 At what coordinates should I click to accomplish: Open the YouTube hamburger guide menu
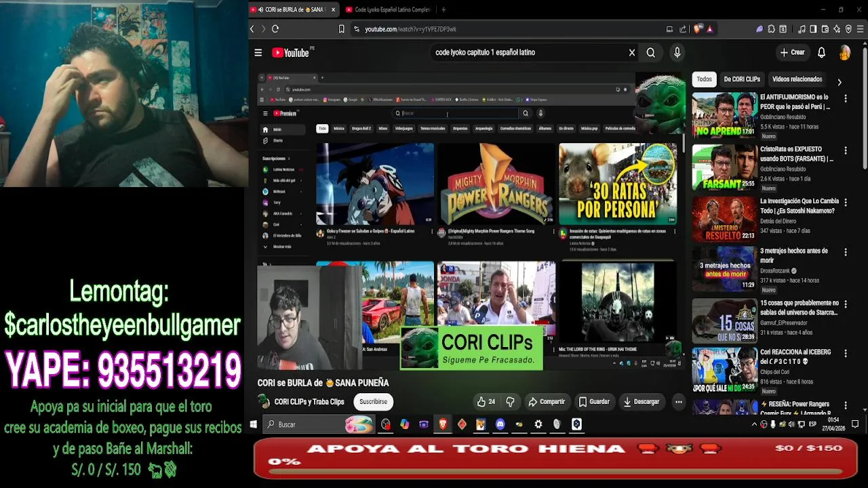pos(258,52)
